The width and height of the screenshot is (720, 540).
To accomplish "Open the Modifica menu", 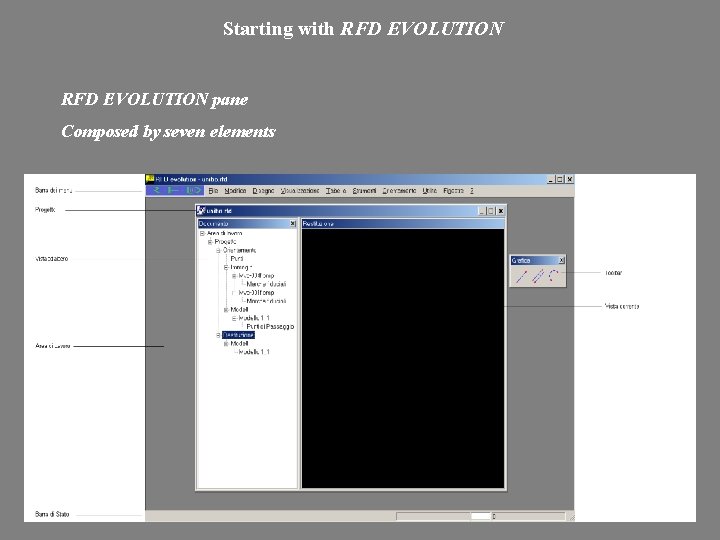I will click(x=235, y=191).
